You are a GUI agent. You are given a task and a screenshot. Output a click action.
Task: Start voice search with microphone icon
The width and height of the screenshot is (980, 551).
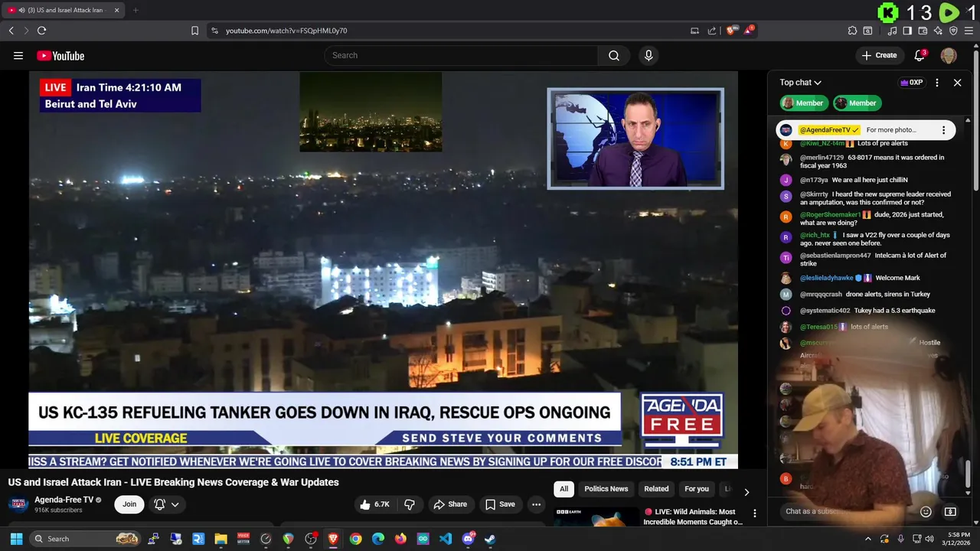click(x=648, y=55)
